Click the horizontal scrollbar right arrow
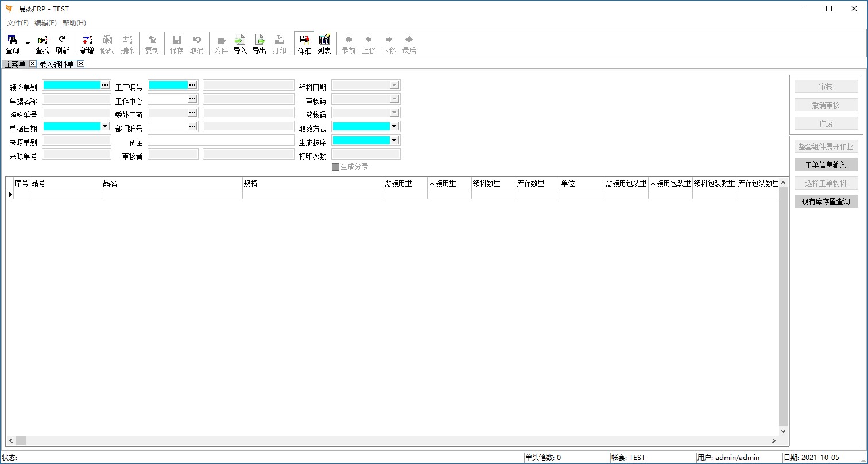Image resolution: width=868 pixels, height=464 pixels. pyautogui.click(x=774, y=441)
